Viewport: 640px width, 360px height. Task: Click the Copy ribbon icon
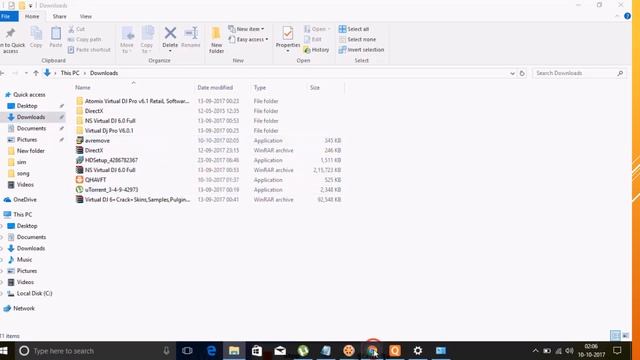(x=36, y=38)
